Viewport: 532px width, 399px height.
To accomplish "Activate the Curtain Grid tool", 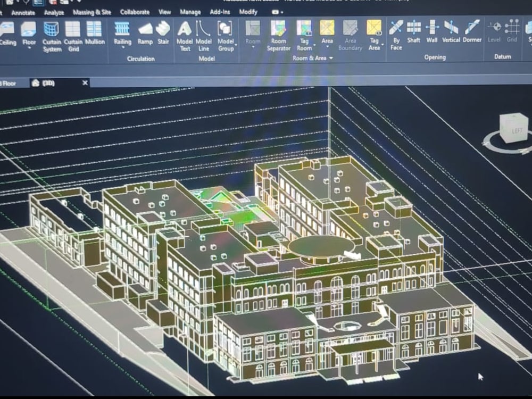I will pos(73,37).
